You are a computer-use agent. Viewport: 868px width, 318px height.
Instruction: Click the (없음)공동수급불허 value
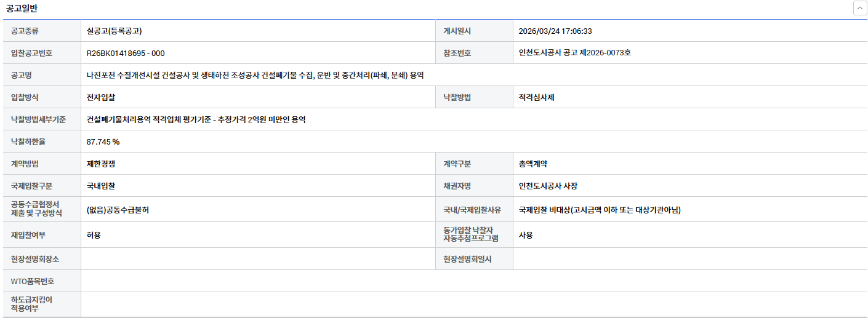pos(118,210)
